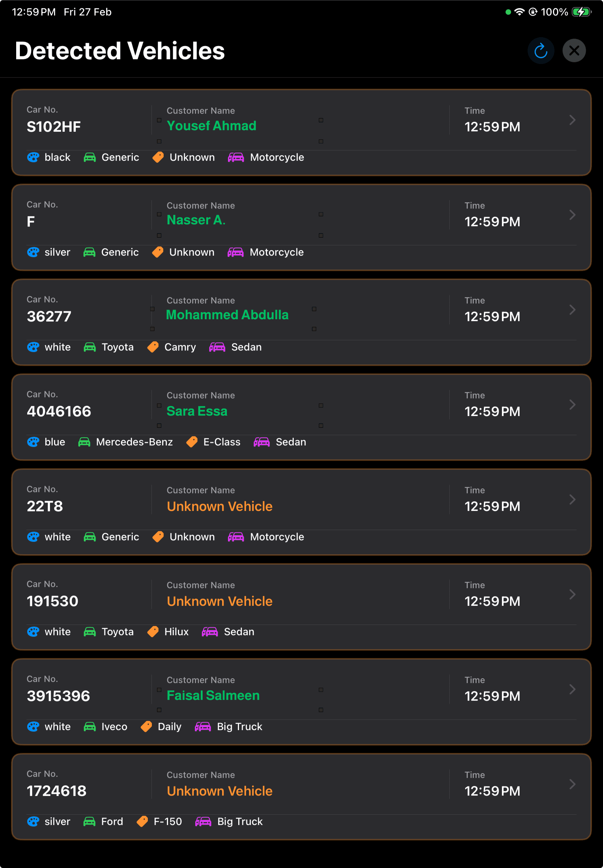Image resolution: width=603 pixels, height=868 pixels.
Task: Click the refresh icon in the header
Action: [541, 50]
